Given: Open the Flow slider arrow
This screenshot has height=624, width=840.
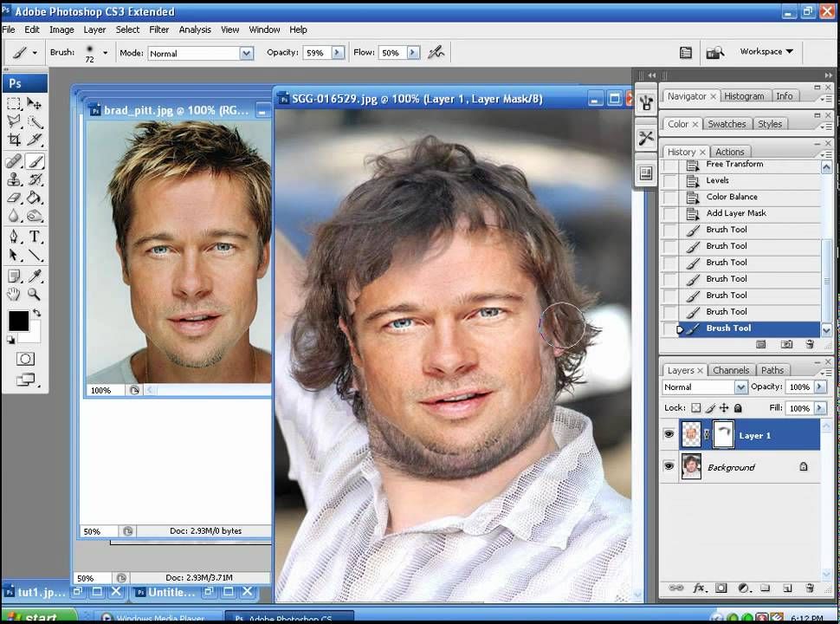Looking at the screenshot, I should point(412,53).
